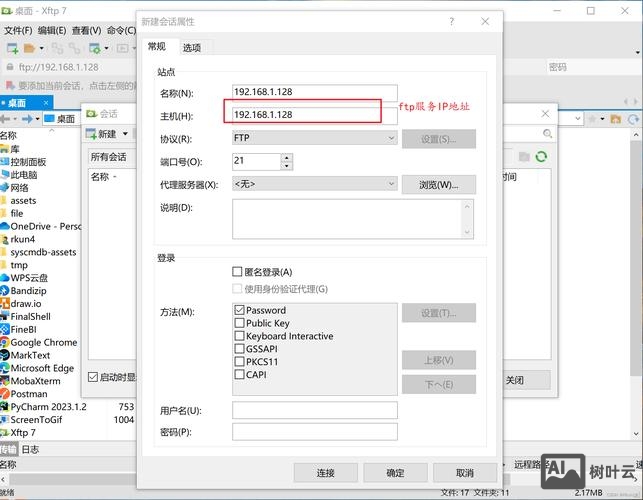Image resolution: width=643 pixels, height=500 pixels.
Task: Click the 此电脑 item in file list
Action: tap(19, 175)
